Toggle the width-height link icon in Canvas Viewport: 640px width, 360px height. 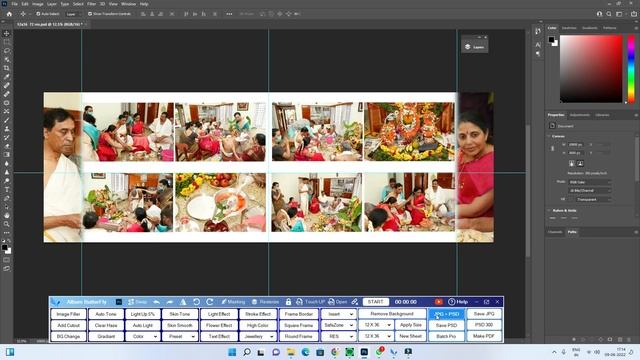tap(553, 149)
